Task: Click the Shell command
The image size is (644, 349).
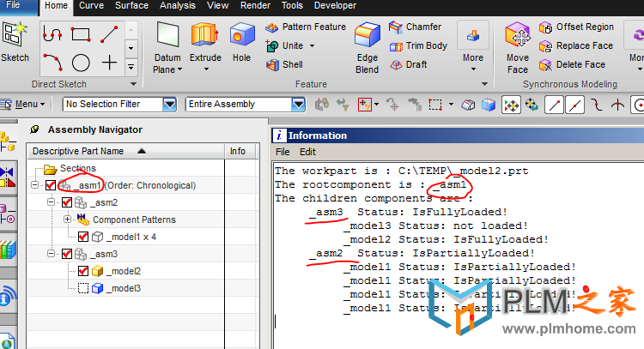Action: [284, 65]
